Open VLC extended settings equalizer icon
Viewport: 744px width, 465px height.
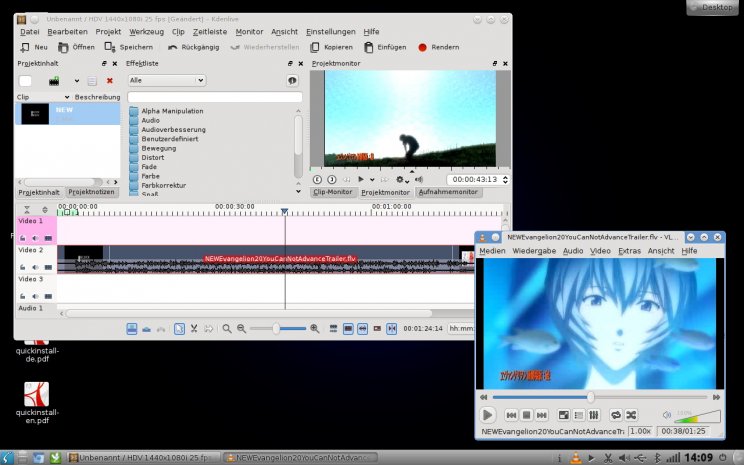coord(594,415)
